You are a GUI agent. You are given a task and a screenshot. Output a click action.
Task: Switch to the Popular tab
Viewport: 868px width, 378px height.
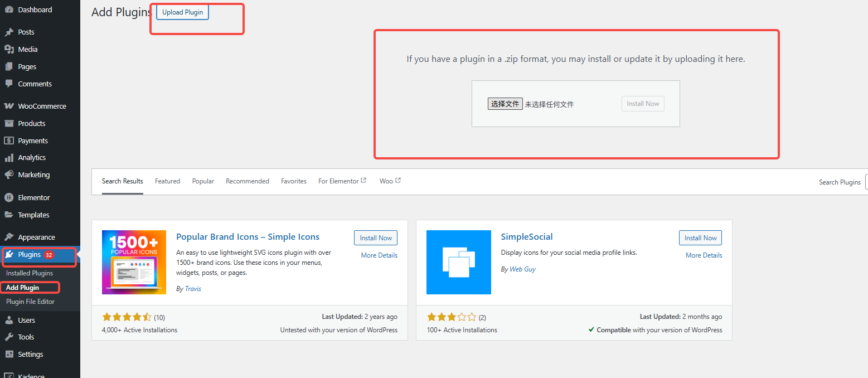[203, 181]
